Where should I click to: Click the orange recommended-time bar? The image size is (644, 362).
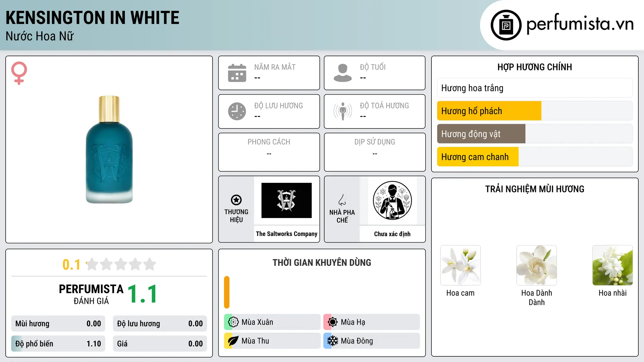227,292
